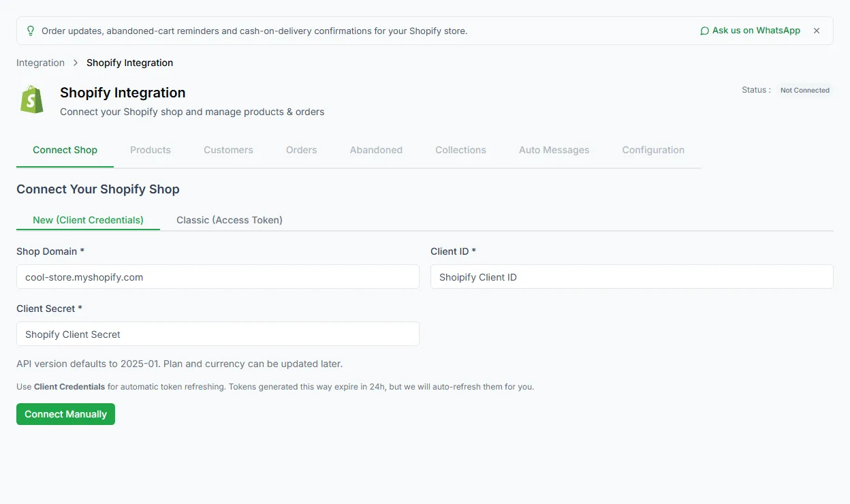Screen dimensions: 850x504
Task: Click Shopify Integration breadcrumb text
Action: [x=129, y=63]
